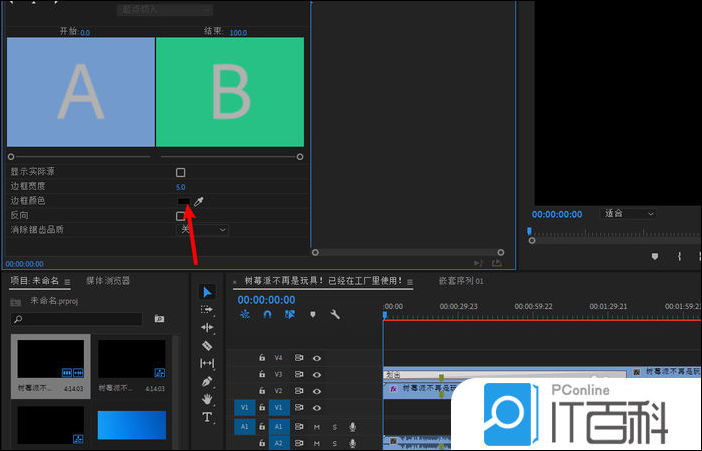This screenshot has width=702, height=451.
Task: Hide track V3 using eye icon
Action: tap(317, 374)
